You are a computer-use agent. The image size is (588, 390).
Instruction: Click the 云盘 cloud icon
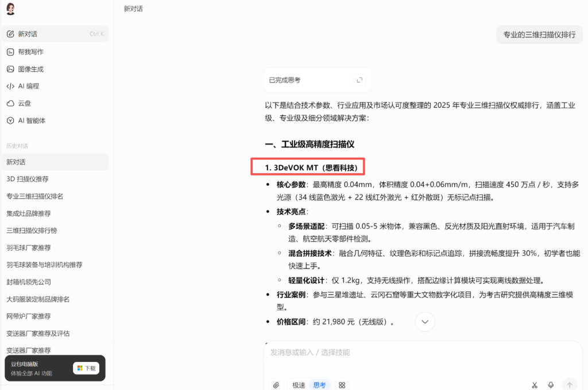10,103
